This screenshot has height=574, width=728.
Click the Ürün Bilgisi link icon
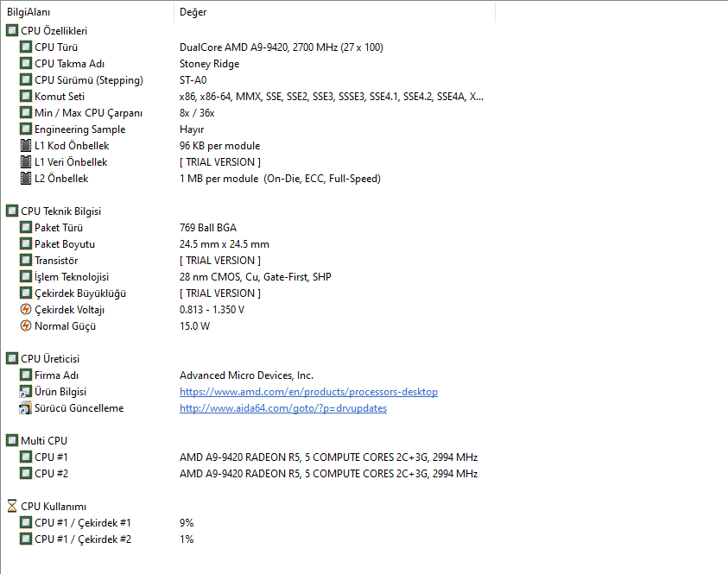pos(26,392)
